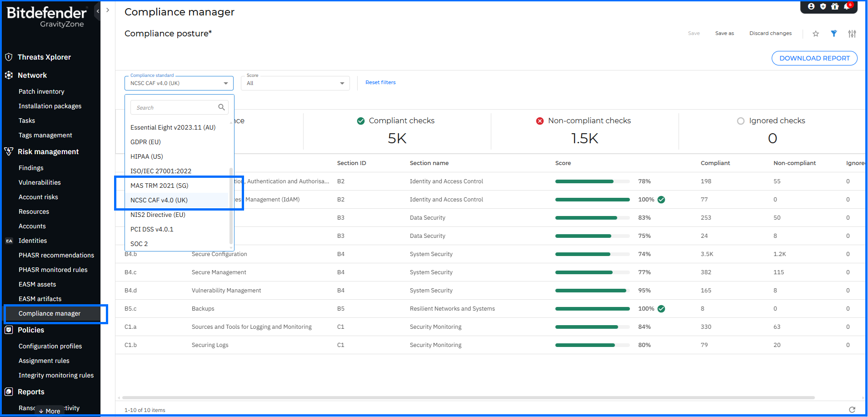
Task: Click the security shield icon in top bar
Action: [823, 6]
